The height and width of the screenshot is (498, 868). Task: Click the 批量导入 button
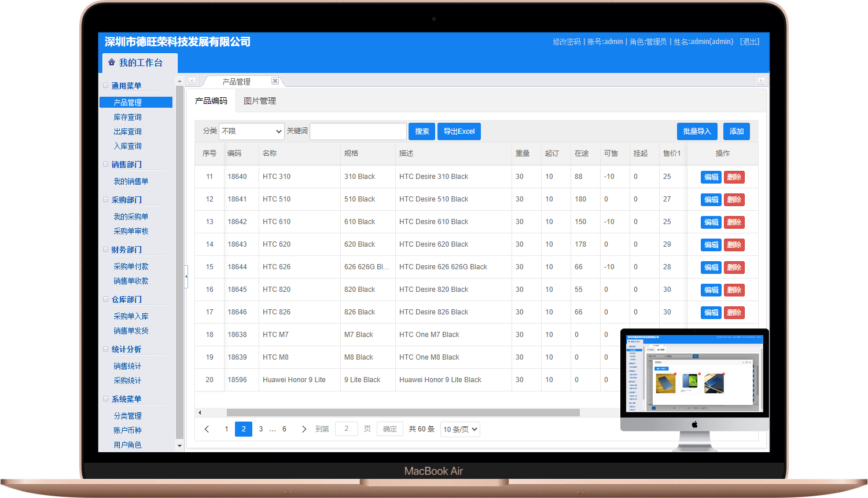tap(697, 131)
